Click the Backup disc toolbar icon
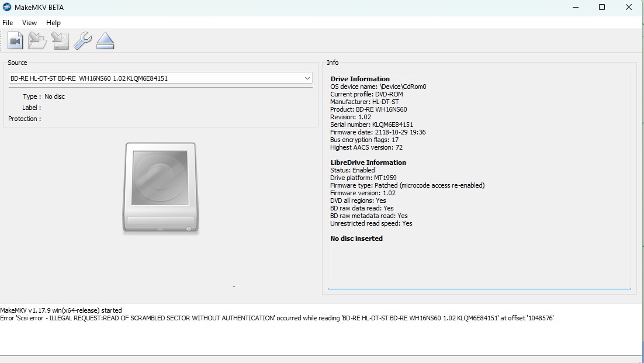This screenshot has width=644, height=363. pos(37,41)
